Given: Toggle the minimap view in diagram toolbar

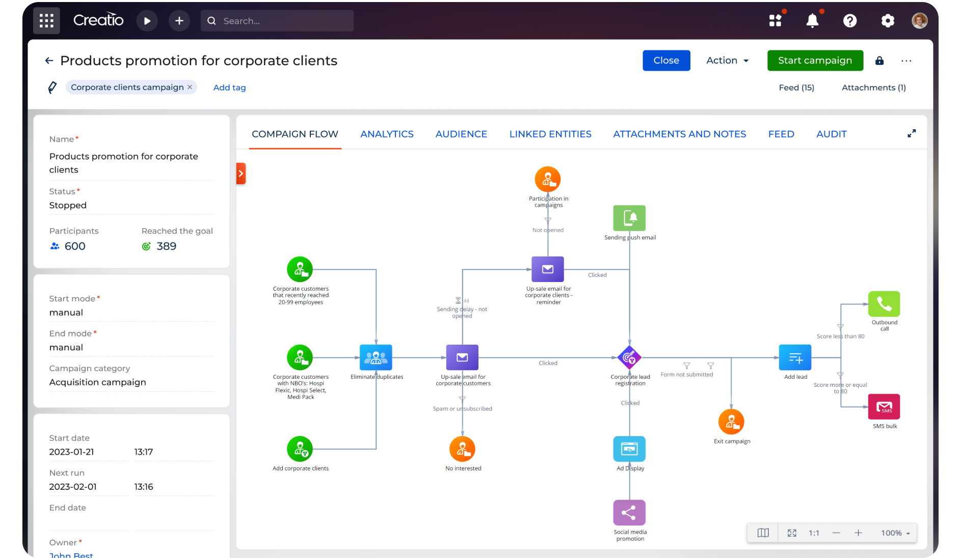Looking at the screenshot, I should [x=763, y=533].
